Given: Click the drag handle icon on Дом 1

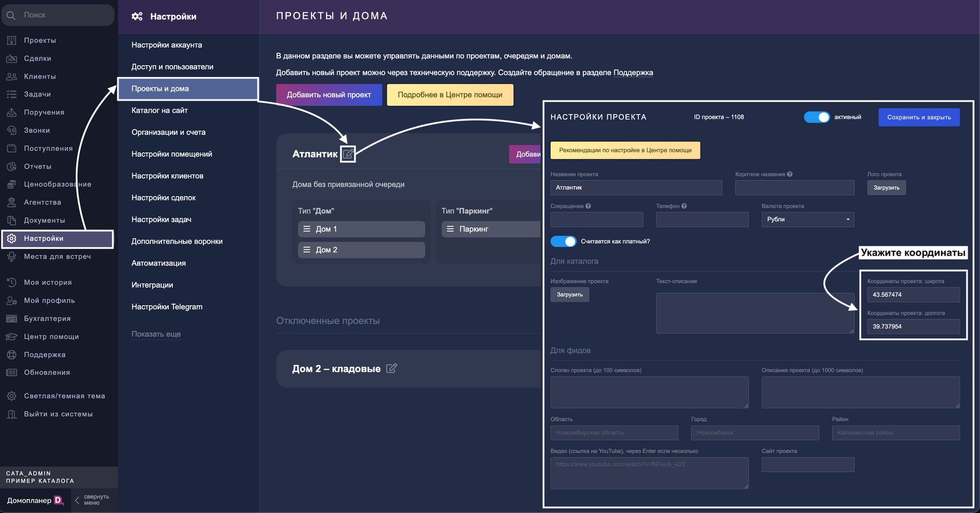Looking at the screenshot, I should click(307, 229).
